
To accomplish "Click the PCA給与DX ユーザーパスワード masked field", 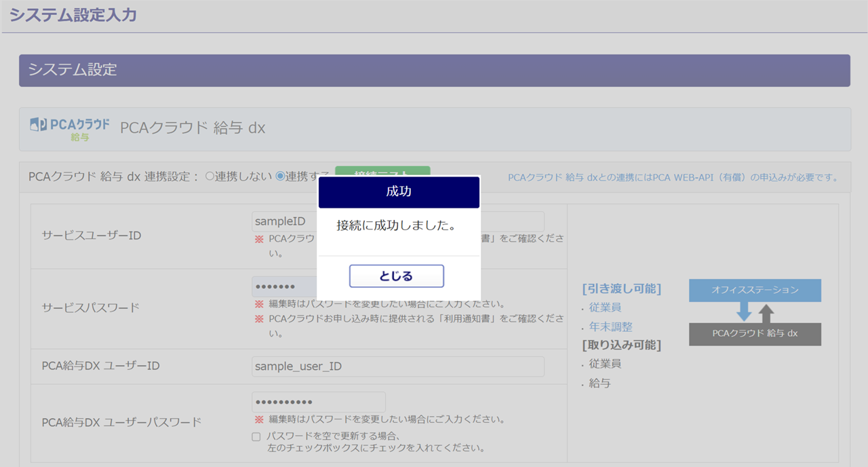I will pos(319,402).
